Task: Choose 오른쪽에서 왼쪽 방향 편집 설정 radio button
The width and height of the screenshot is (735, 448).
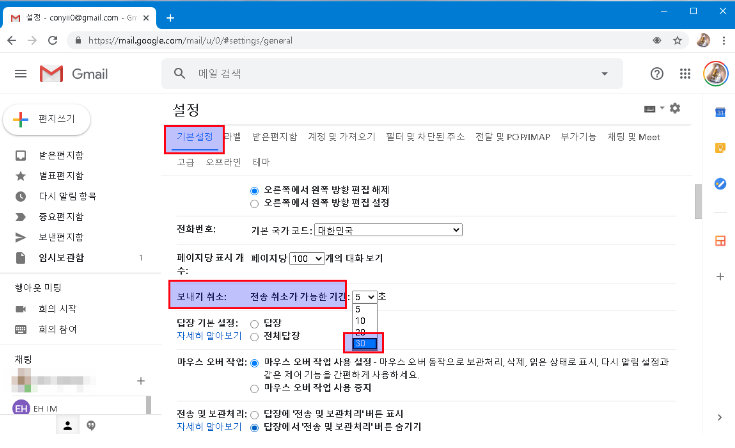Action: click(x=255, y=203)
